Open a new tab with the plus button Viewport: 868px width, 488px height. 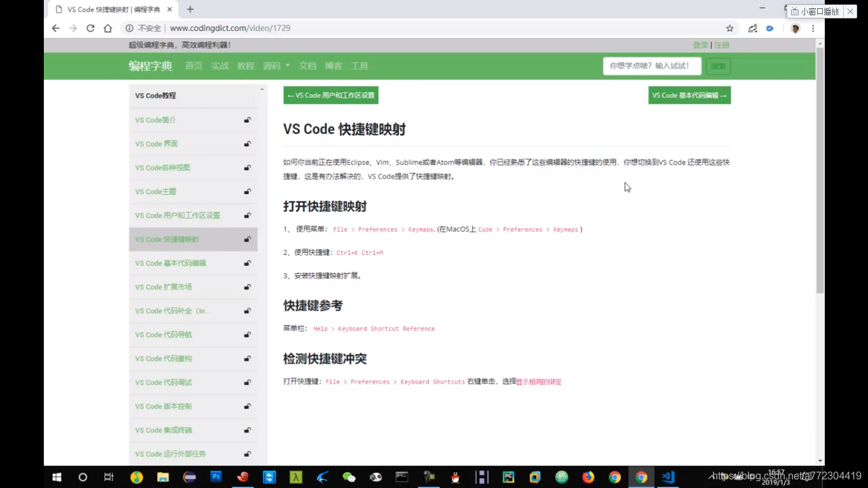click(190, 10)
